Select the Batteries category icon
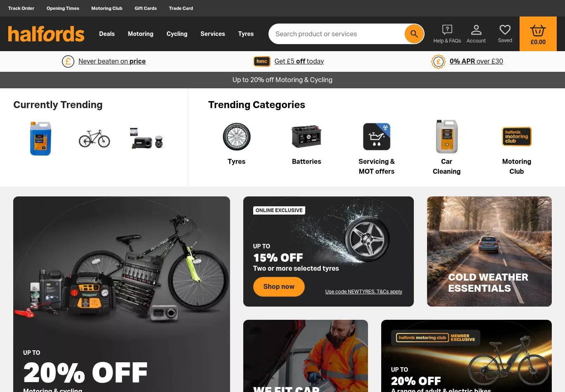 [x=306, y=137]
